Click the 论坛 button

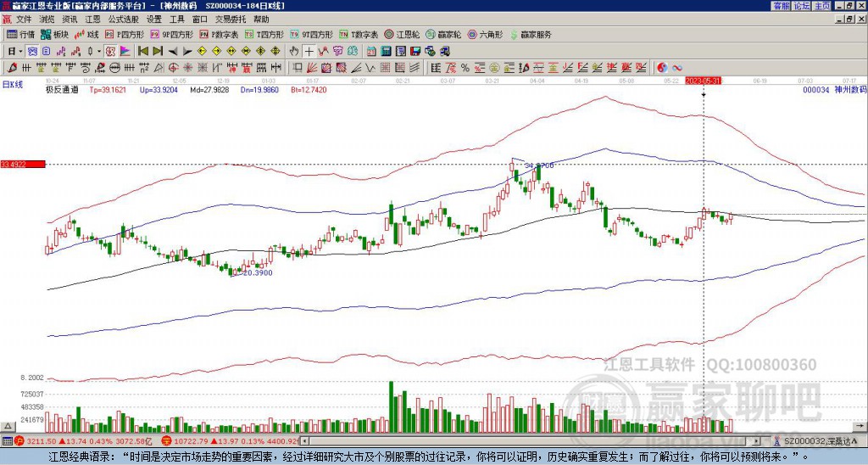(802, 5)
